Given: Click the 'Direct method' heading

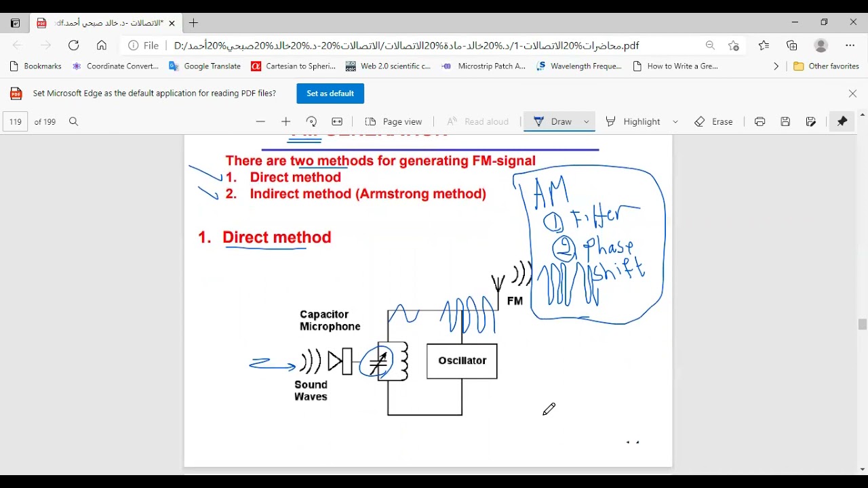Looking at the screenshot, I should tap(277, 237).
